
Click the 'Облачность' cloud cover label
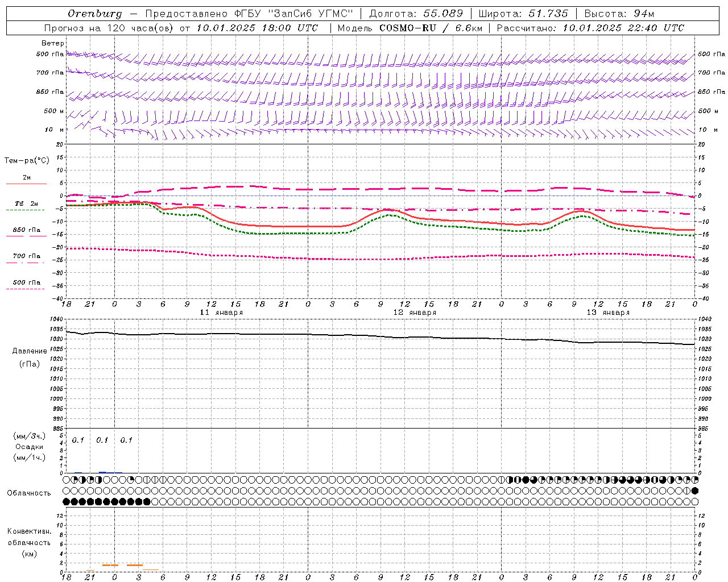tap(29, 493)
